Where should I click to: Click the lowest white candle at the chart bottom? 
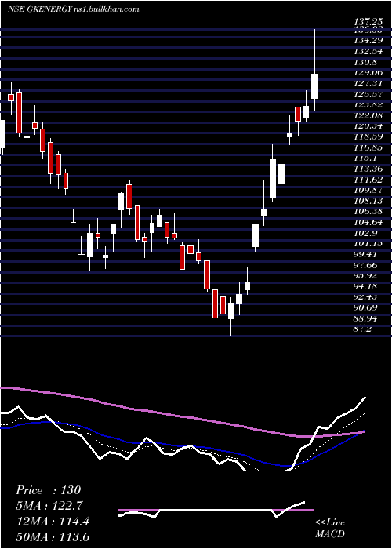tap(230, 311)
